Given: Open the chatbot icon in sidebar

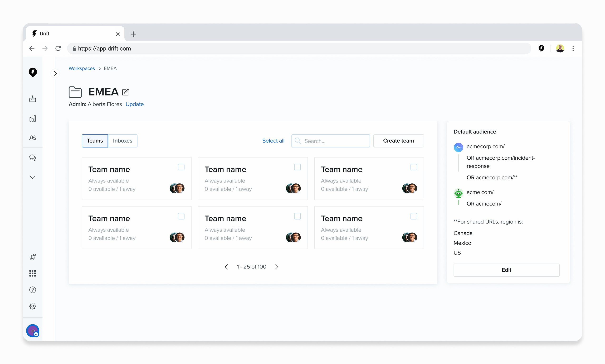Looking at the screenshot, I should pyautogui.click(x=33, y=99).
